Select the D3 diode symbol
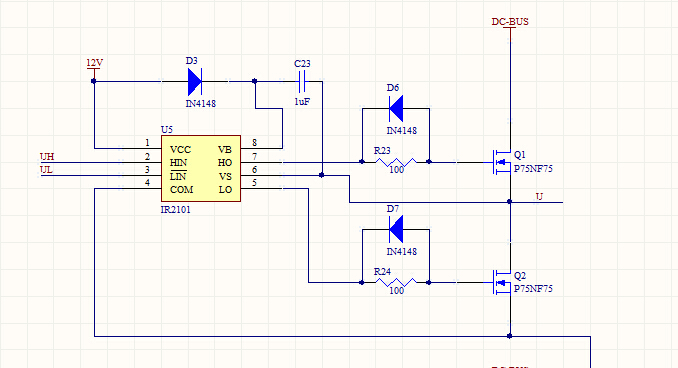This screenshot has height=368, width=678. [195, 81]
